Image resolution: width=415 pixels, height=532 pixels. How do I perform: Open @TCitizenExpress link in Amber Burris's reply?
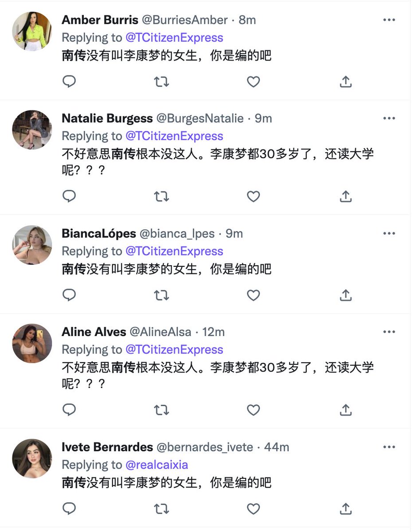tap(174, 38)
